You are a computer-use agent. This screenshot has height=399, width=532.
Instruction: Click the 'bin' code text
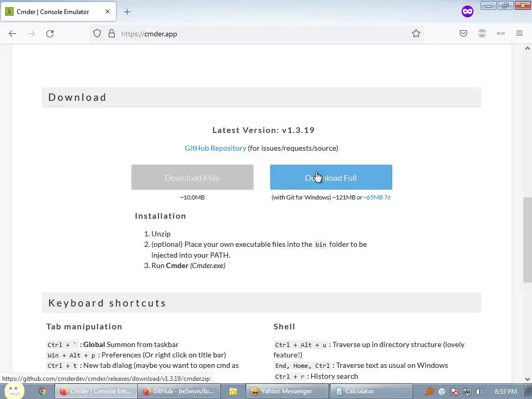coord(321,245)
